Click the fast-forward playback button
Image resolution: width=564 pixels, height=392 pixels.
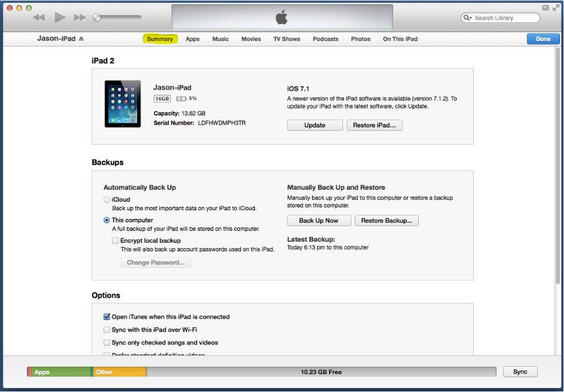pos(79,17)
